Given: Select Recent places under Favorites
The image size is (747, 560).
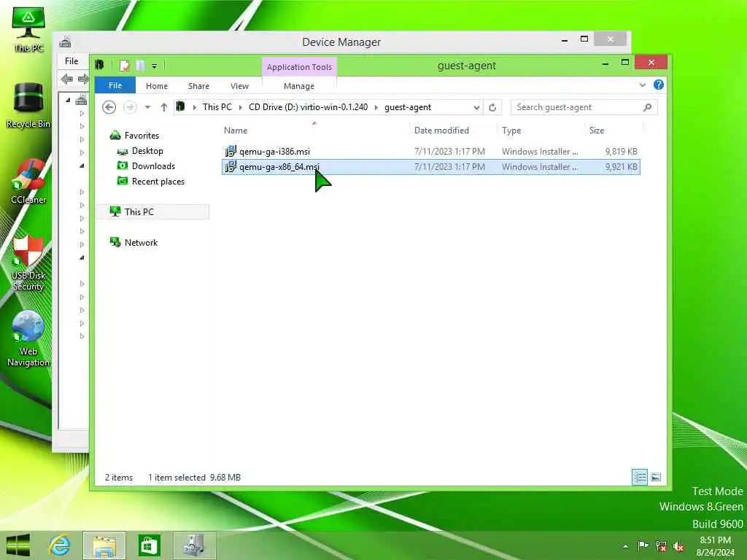Looking at the screenshot, I should click(158, 182).
